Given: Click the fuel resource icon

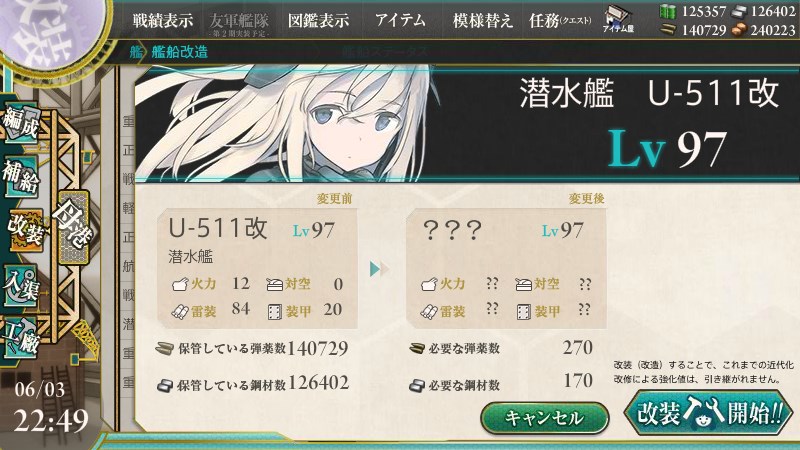Looking at the screenshot, I should point(667,11).
